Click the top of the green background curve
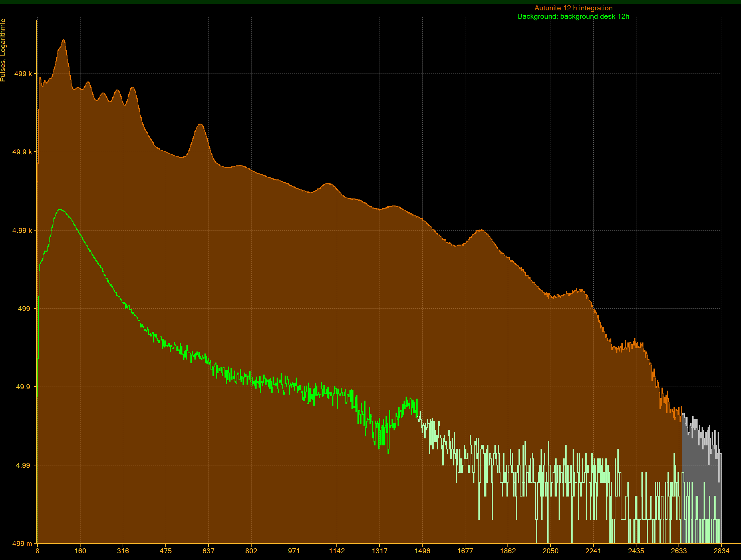741x560 pixels. [x=60, y=210]
